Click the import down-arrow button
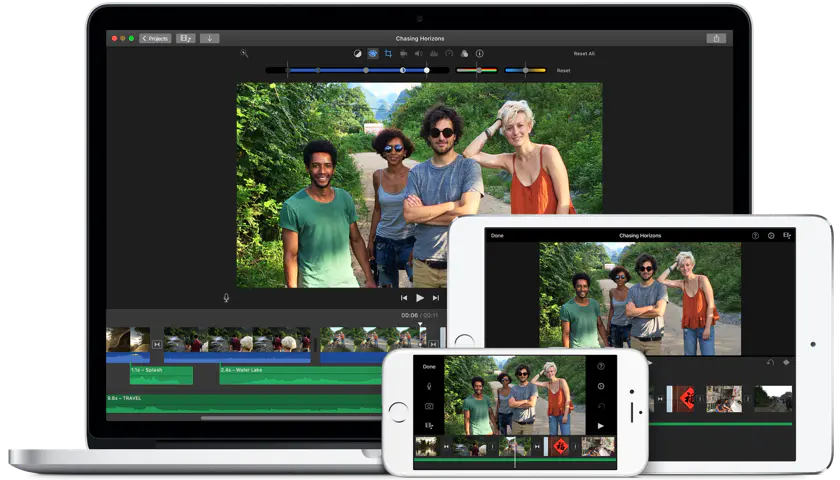 209,38
